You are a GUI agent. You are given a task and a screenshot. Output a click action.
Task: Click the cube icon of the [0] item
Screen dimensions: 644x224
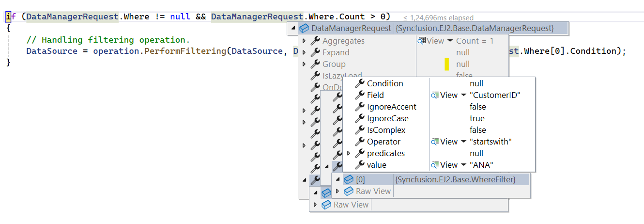pyautogui.click(x=349, y=179)
